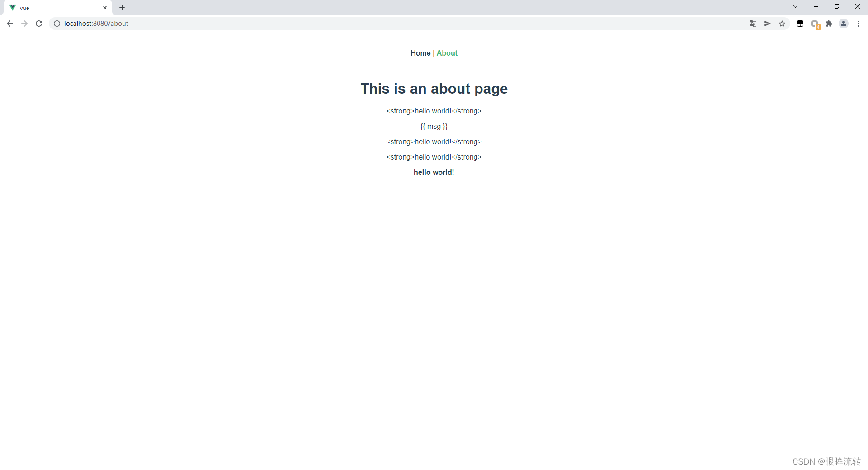The width and height of the screenshot is (868, 470).
Task: Minimize the browser window
Action: [x=816, y=6]
